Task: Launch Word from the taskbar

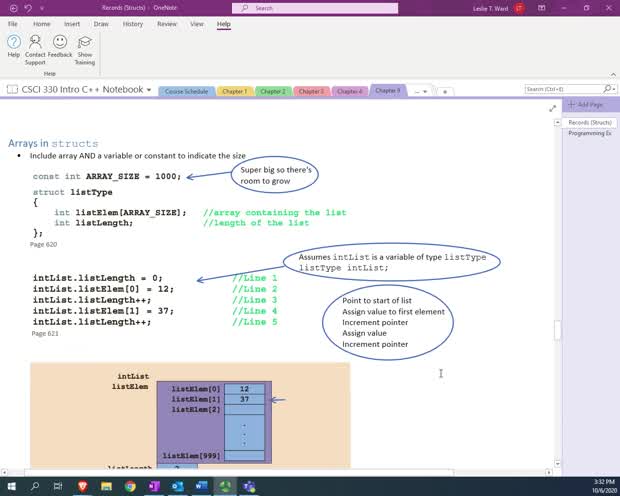Action: tap(201, 486)
